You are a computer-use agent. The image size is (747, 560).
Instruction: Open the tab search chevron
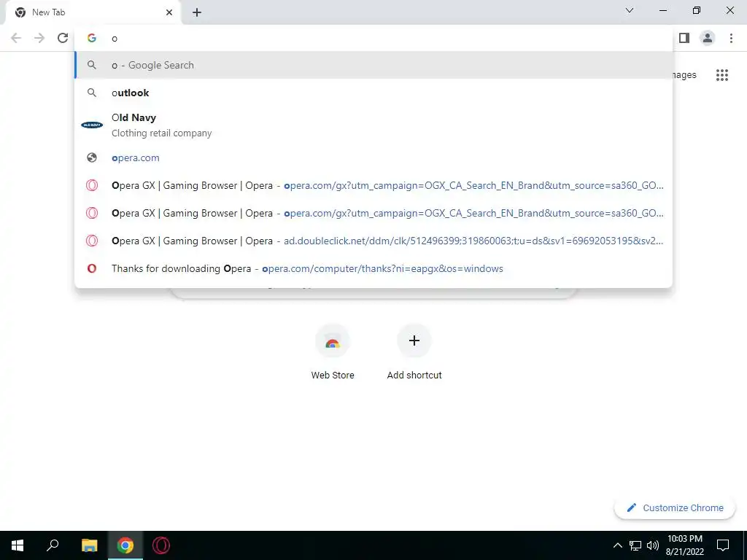pyautogui.click(x=630, y=10)
